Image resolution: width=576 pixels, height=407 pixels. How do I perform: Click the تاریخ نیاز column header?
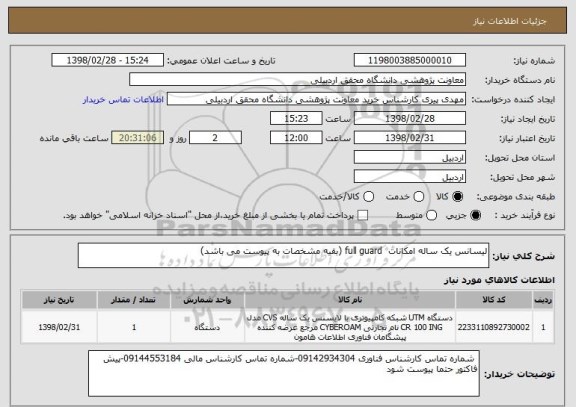pos(59,300)
